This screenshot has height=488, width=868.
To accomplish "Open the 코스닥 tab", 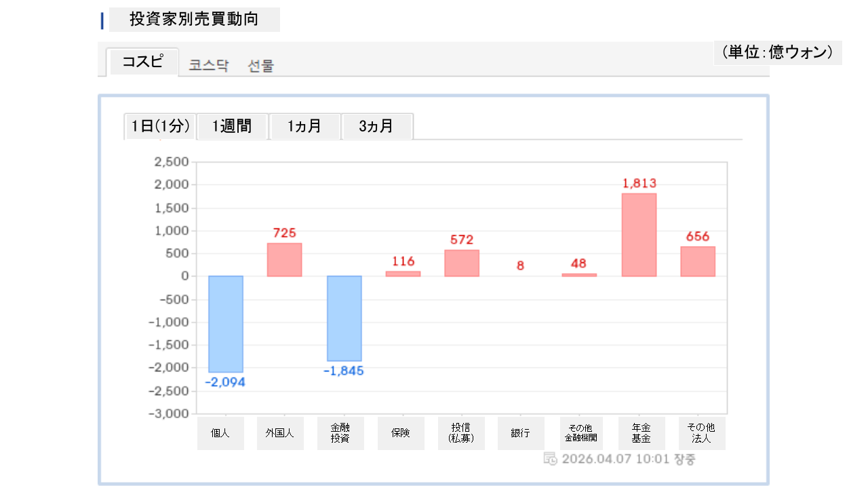I will [209, 66].
